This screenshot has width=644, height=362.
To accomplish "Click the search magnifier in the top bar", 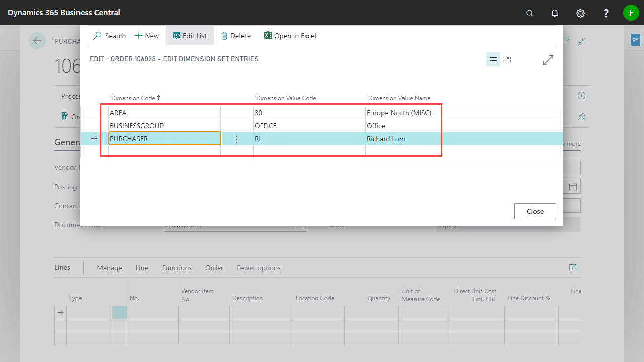I will pyautogui.click(x=529, y=13).
